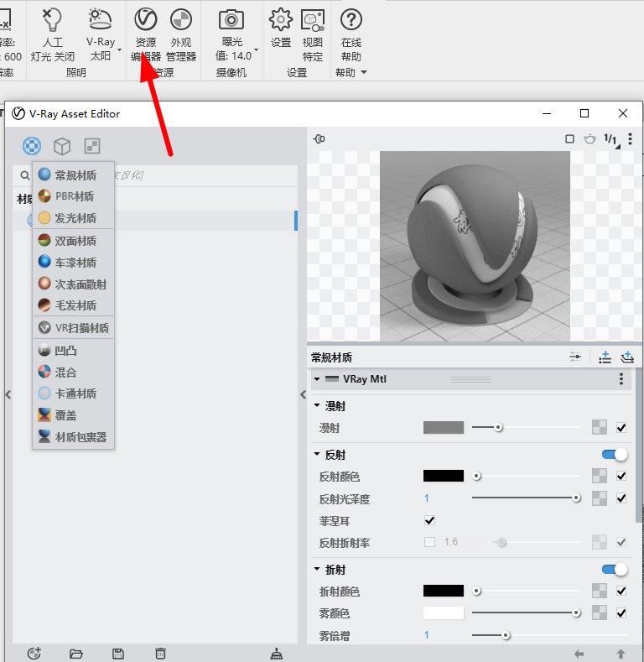Open the Appearance Manager (外观管理器) icon
This screenshot has height=662, width=644.
[181, 19]
